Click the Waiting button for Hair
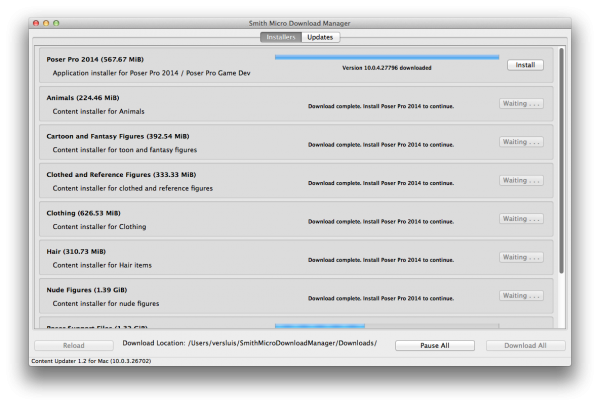Image resolution: width=600 pixels, height=406 pixels. [x=521, y=257]
